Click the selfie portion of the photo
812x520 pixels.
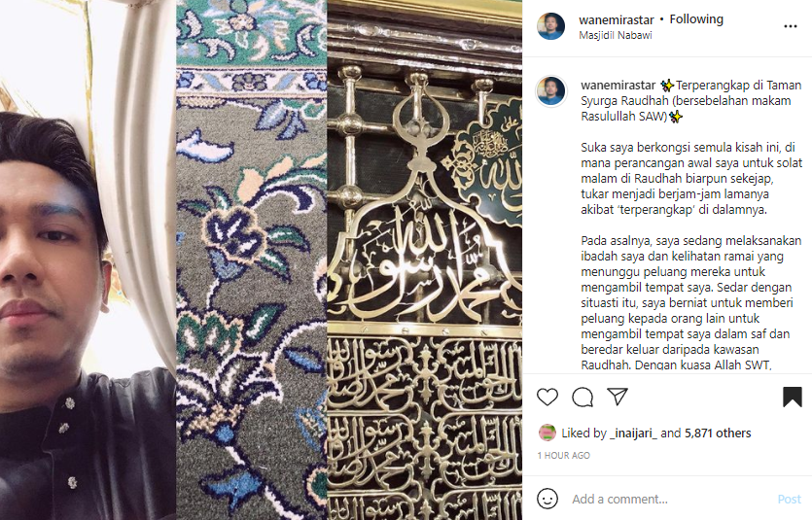tap(88, 260)
